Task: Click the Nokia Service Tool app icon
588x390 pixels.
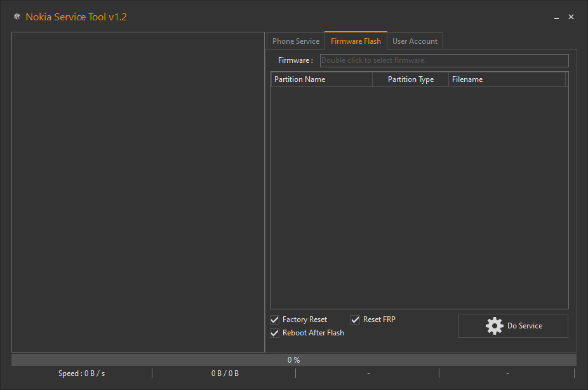Action: 17,17
